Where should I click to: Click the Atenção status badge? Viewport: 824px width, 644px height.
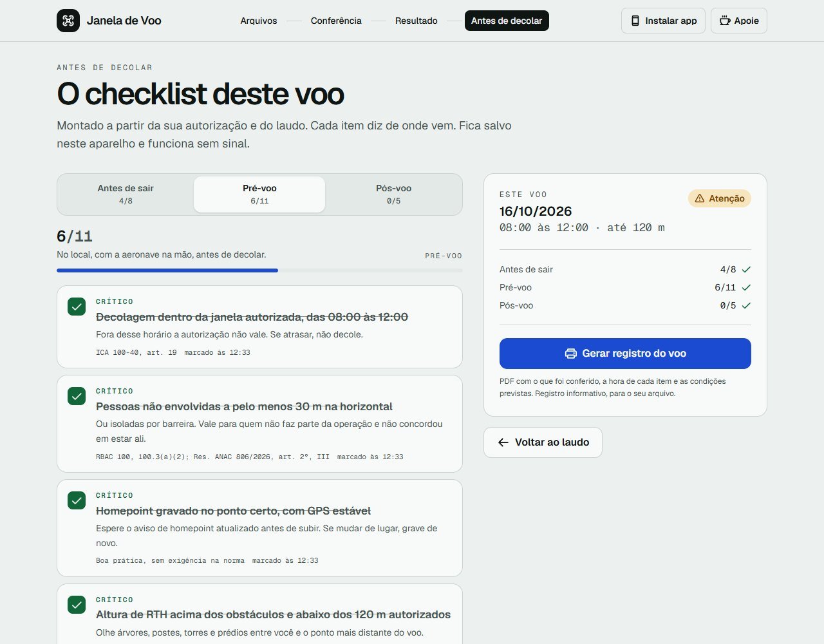click(720, 198)
